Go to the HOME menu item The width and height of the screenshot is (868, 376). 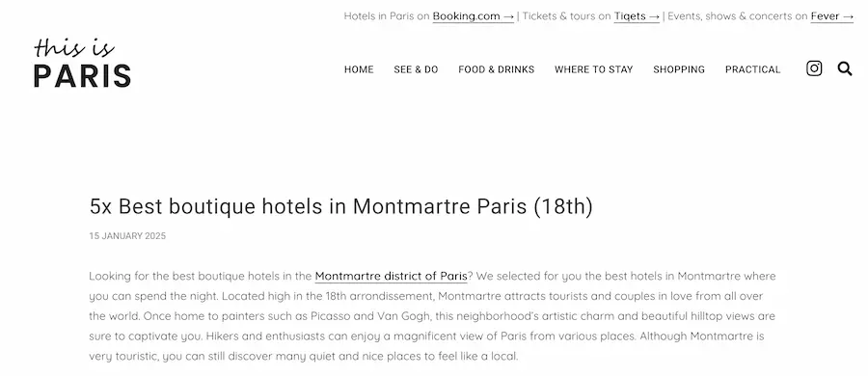coord(359,69)
